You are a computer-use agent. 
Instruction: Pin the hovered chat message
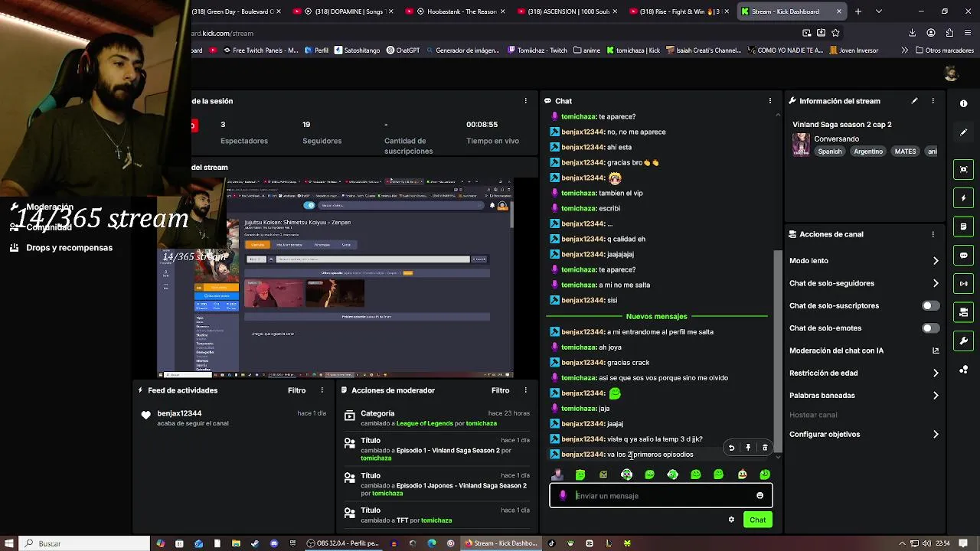pos(748,448)
